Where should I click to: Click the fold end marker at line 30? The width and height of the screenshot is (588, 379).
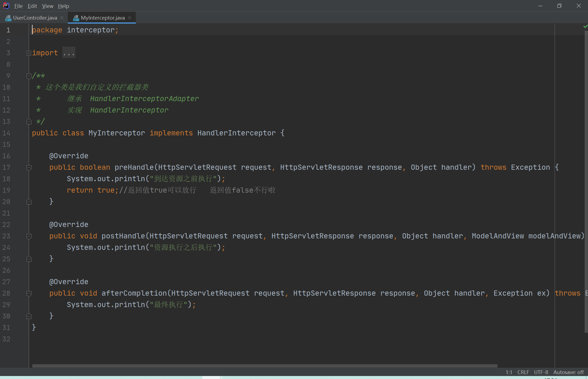coord(29,316)
